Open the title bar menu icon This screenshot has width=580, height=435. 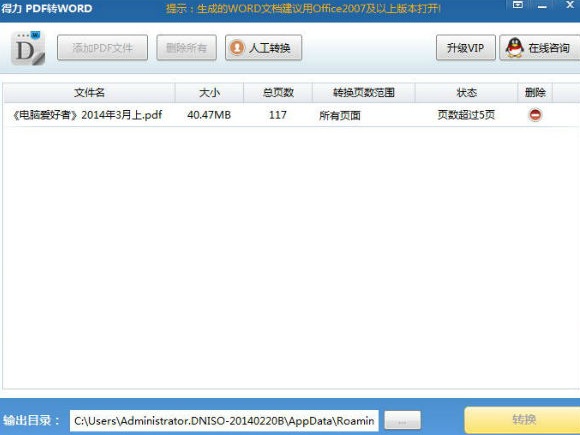point(518,5)
